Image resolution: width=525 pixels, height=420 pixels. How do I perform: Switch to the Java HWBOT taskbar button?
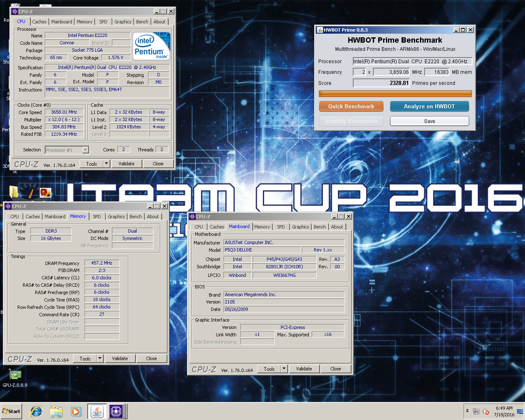click(x=97, y=411)
